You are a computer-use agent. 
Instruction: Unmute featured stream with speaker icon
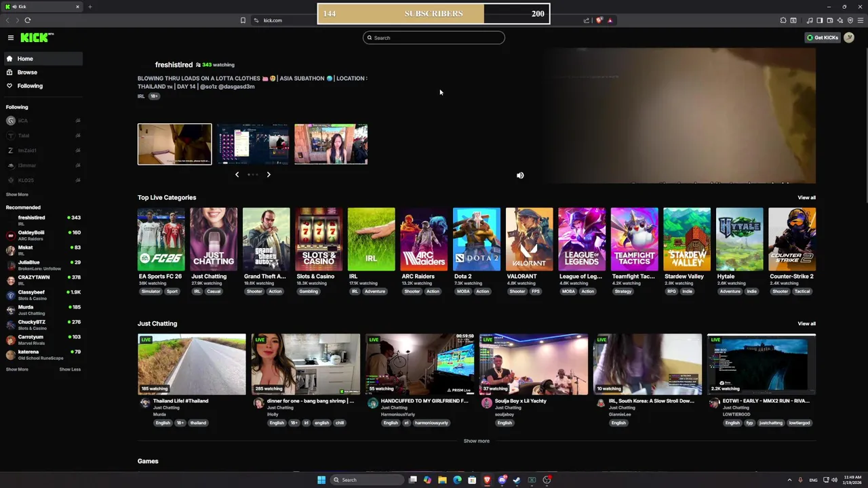(x=520, y=176)
